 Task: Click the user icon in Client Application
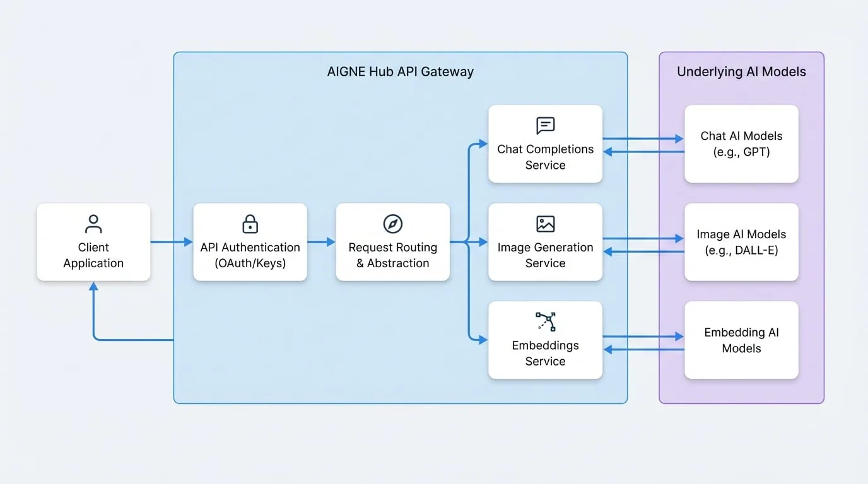tap(93, 224)
